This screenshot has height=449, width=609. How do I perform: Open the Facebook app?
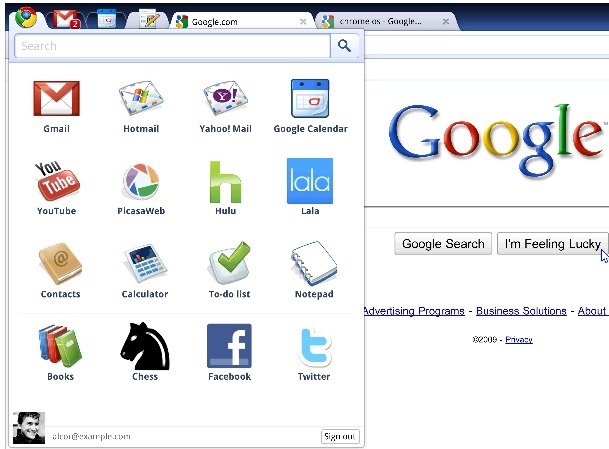(x=229, y=346)
